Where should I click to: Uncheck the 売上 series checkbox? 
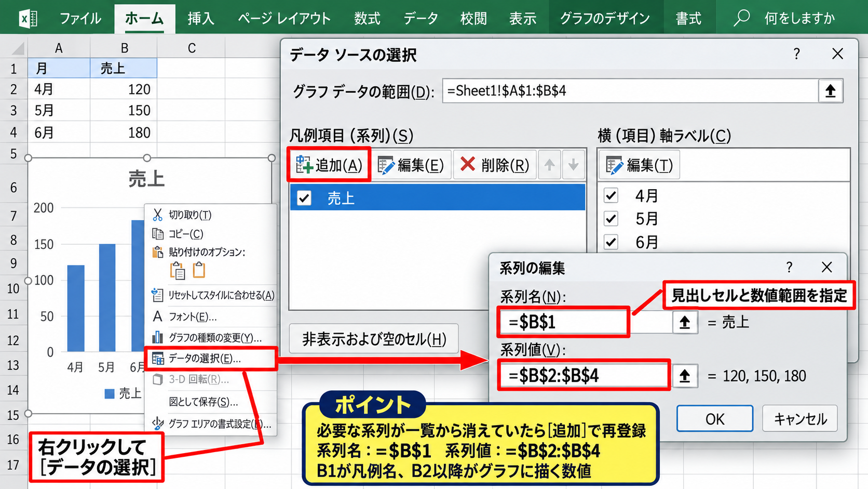304,198
